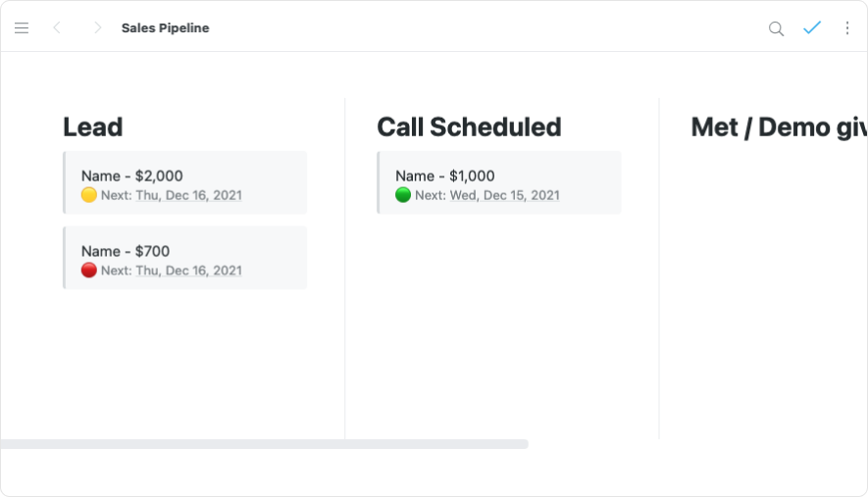Click the Call Scheduled column heading
Image resolution: width=868 pixels, height=497 pixels.
[x=469, y=127]
